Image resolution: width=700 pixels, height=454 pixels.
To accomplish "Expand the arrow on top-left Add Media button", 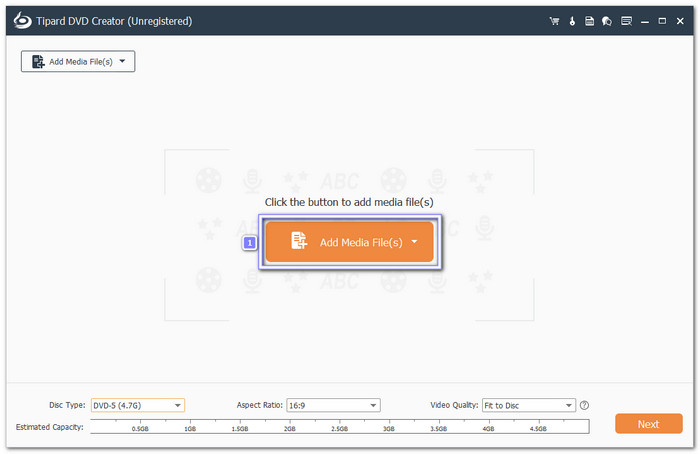I will tap(122, 62).
